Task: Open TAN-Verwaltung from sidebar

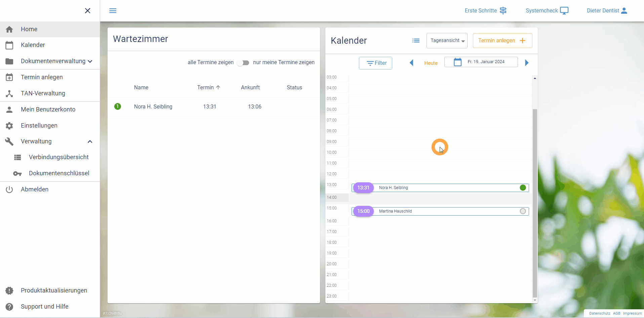Action: point(43,93)
